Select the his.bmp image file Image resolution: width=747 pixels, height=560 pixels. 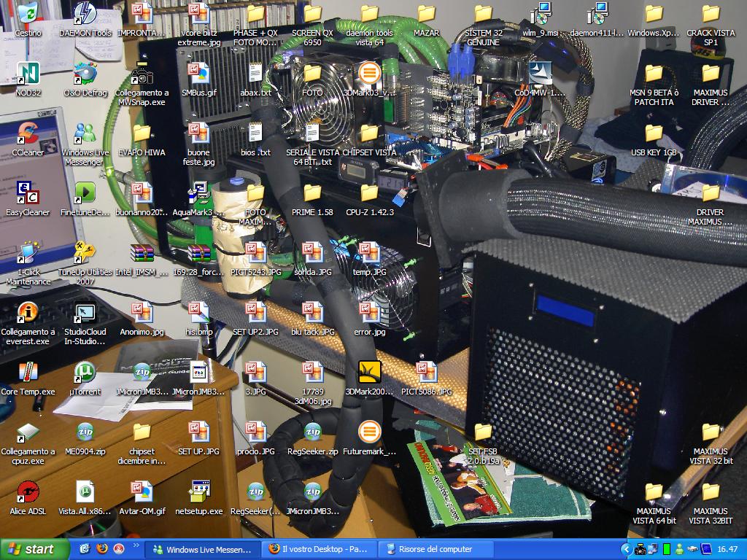coord(198,312)
